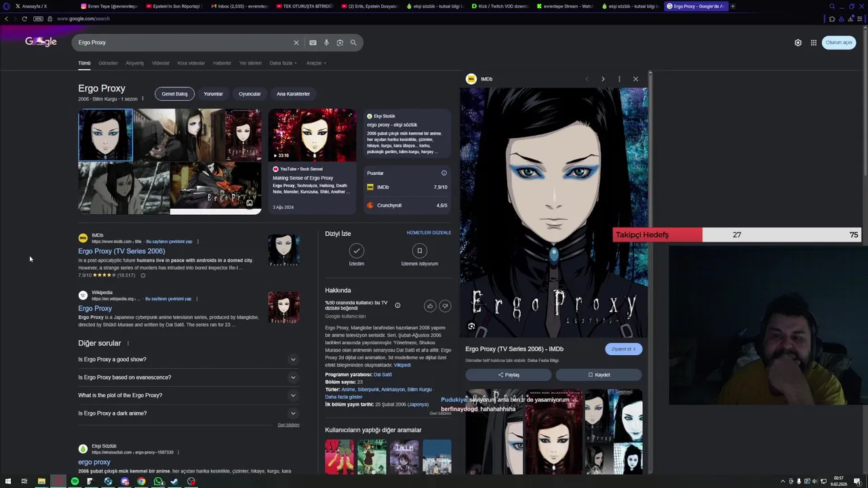Image resolution: width=868 pixels, height=488 pixels.
Task: Open the on-screen keyboard input tool
Action: (x=313, y=43)
